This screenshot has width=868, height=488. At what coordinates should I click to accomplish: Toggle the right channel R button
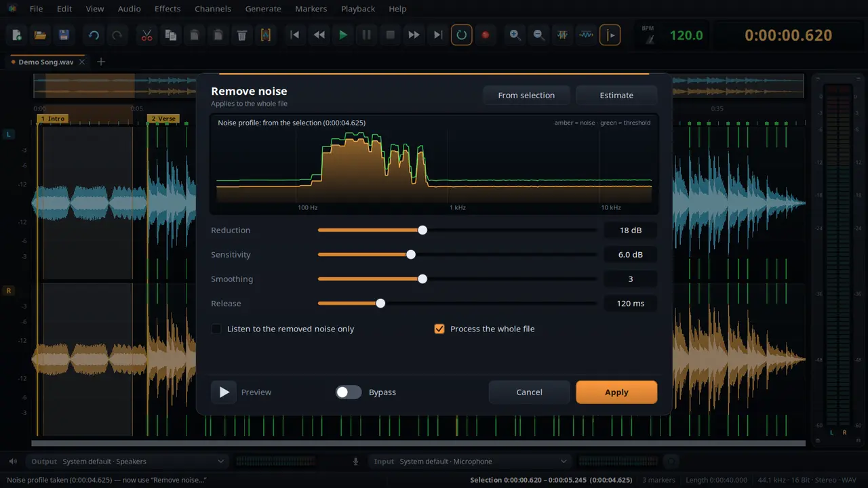coord(9,291)
